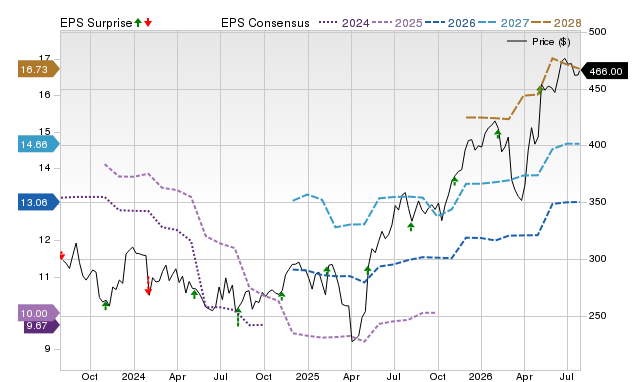Viewport: 640px width, 382px height.
Task: Click the 14.66 light blue value tag
Action: [39, 144]
